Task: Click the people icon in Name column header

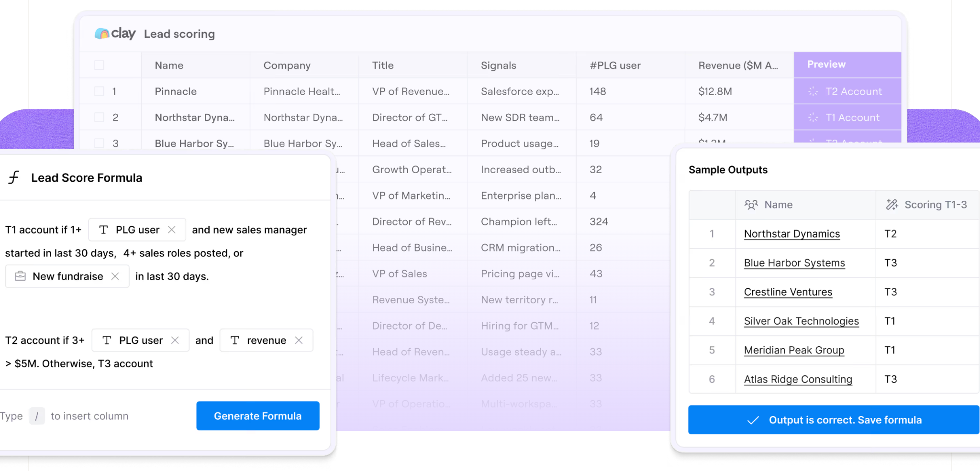Action: [751, 205]
